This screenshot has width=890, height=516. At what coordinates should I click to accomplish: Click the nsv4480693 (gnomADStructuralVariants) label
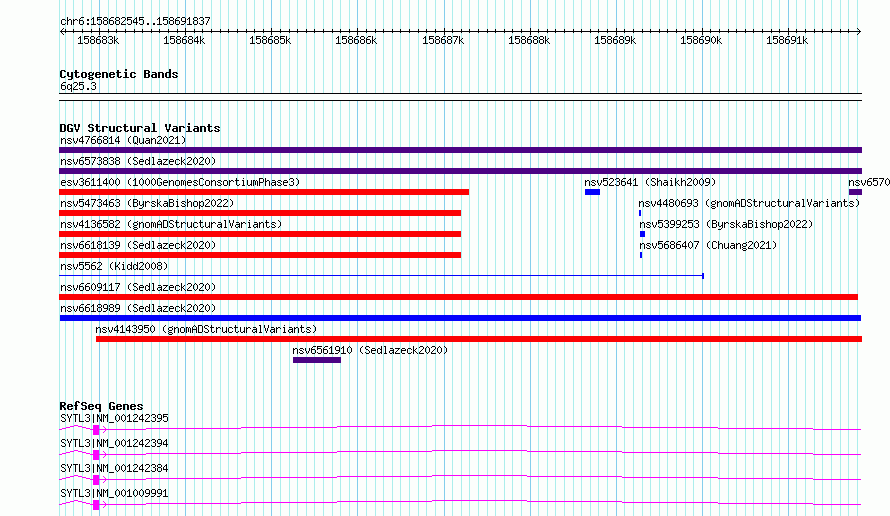point(749,203)
